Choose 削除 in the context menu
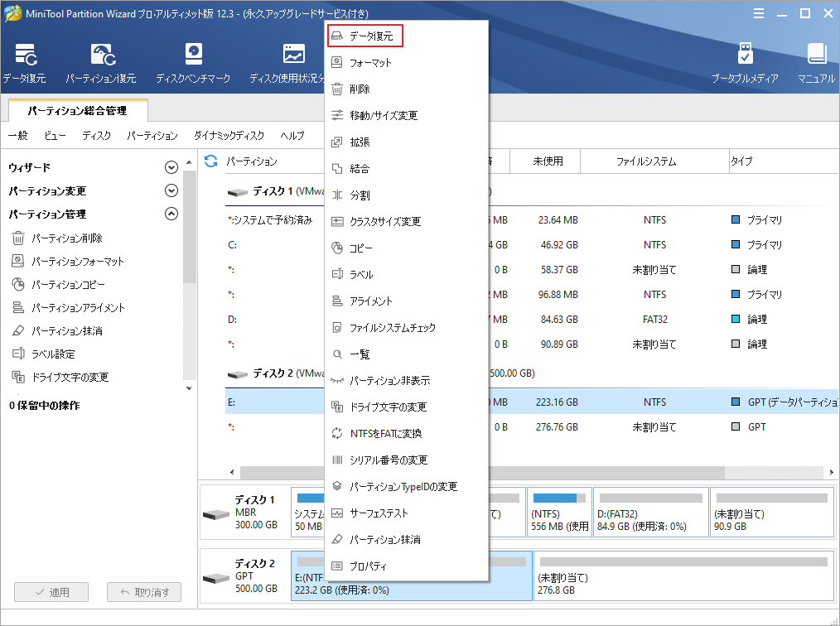Screen dimensions: 840x626 [x=407, y=89]
